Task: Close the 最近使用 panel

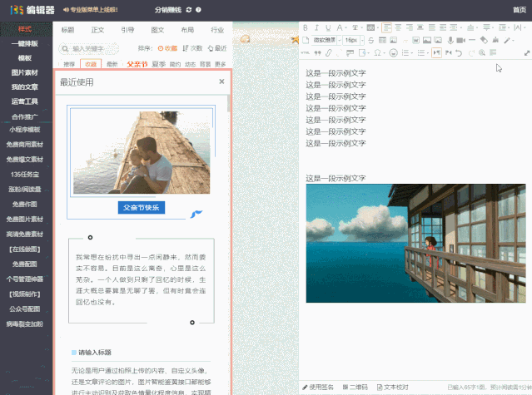Action: tap(221, 82)
